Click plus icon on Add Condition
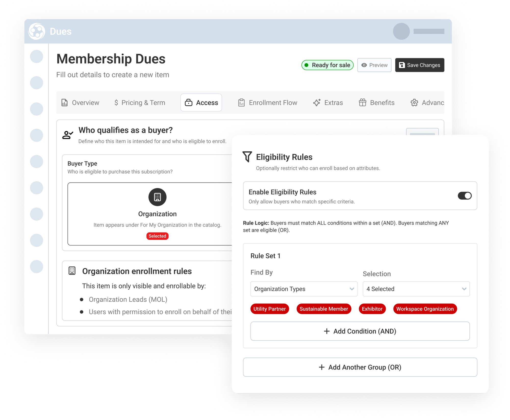The height and width of the screenshot is (420, 510). tap(326, 331)
